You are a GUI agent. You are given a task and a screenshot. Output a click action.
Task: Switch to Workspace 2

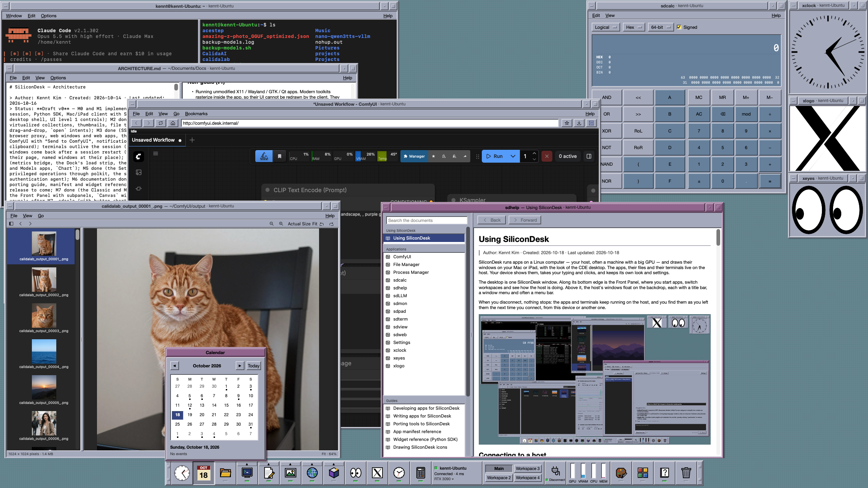[x=499, y=478]
